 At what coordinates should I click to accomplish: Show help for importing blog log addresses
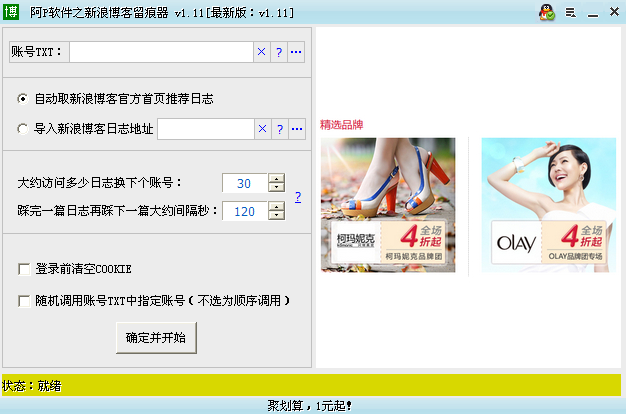tap(280, 129)
